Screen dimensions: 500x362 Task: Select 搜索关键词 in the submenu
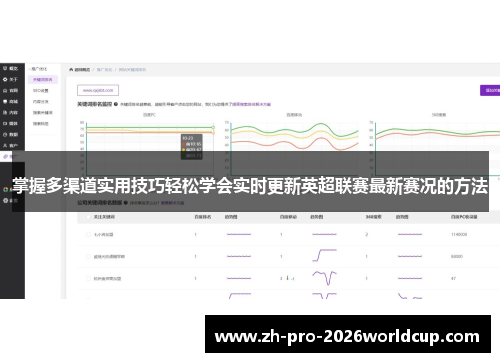pyautogui.click(x=43, y=112)
